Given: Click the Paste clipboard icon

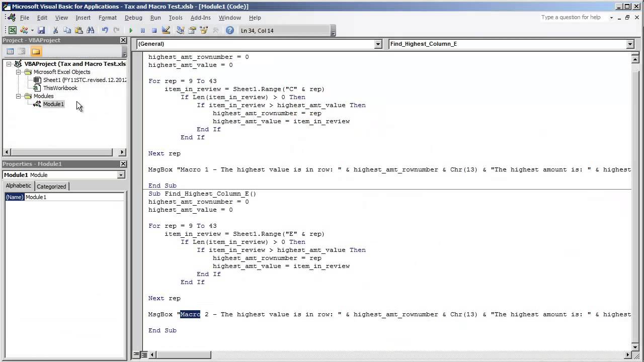Looking at the screenshot, I should 78,30.
